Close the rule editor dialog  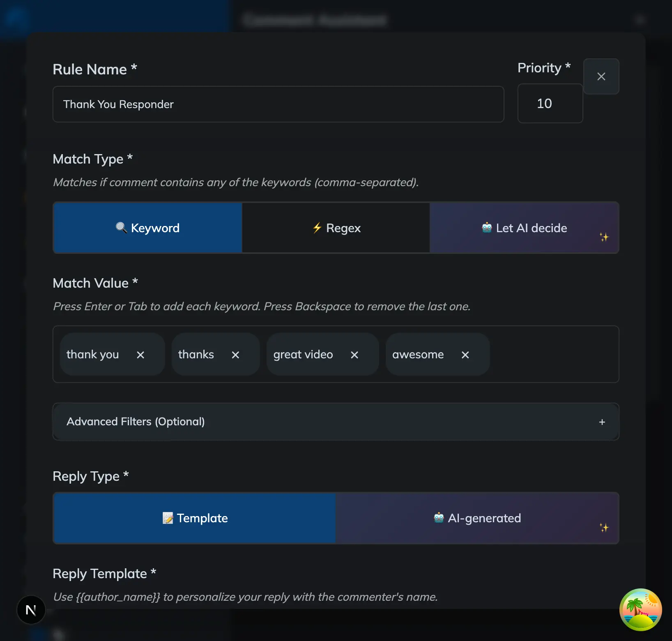(601, 76)
